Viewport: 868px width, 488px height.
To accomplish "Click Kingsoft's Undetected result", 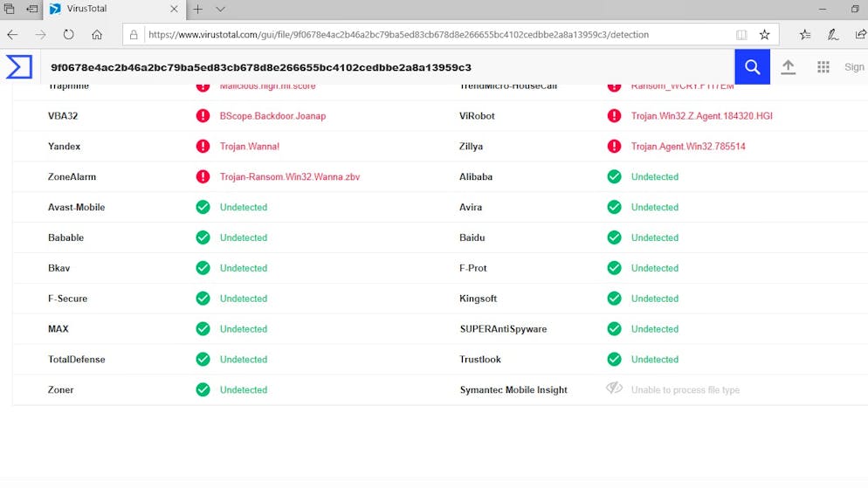I will (x=655, y=299).
